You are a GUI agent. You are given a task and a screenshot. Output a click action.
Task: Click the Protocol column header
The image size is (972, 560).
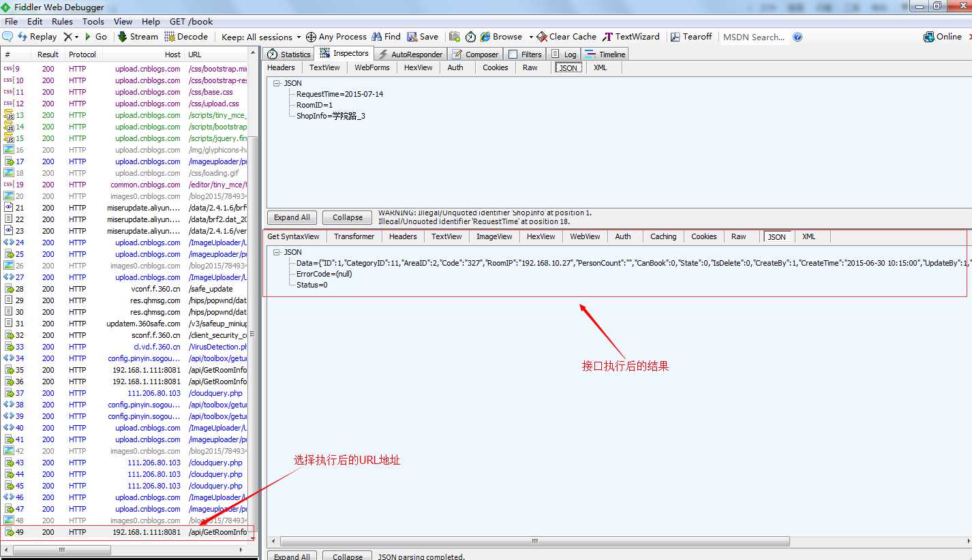pos(82,55)
